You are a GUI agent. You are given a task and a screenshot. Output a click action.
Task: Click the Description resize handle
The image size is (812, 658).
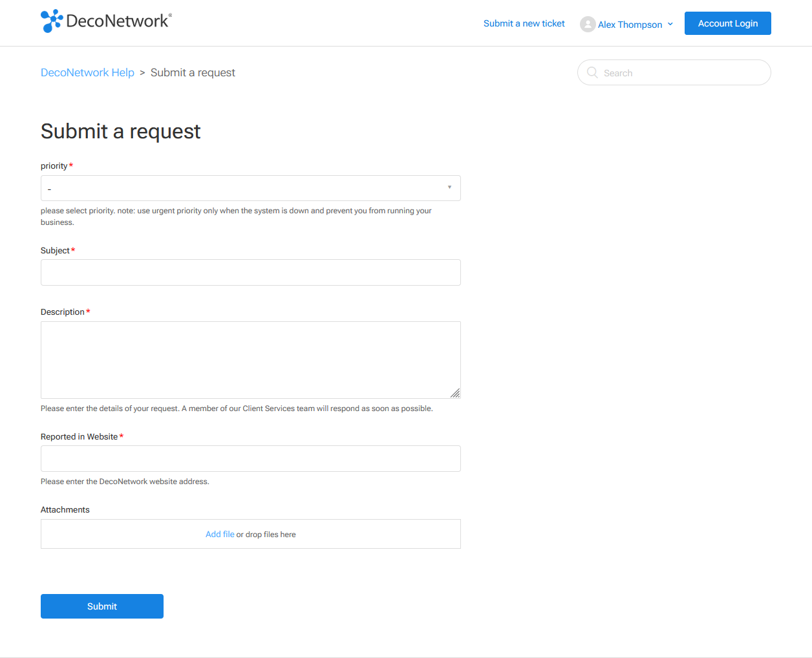[x=455, y=393]
